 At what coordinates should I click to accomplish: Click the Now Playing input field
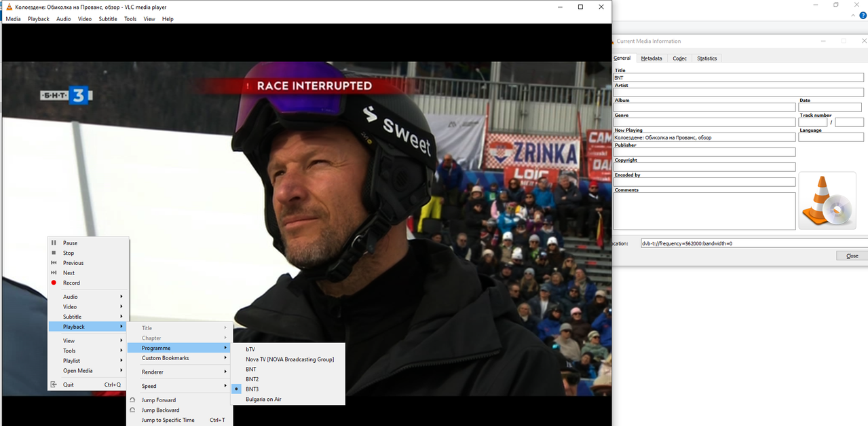pos(704,137)
